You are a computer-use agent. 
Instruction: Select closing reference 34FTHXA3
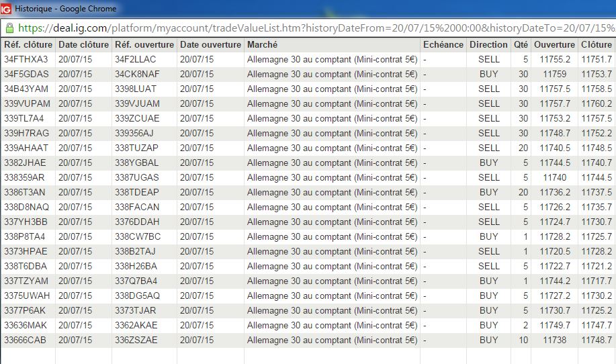(x=26, y=59)
